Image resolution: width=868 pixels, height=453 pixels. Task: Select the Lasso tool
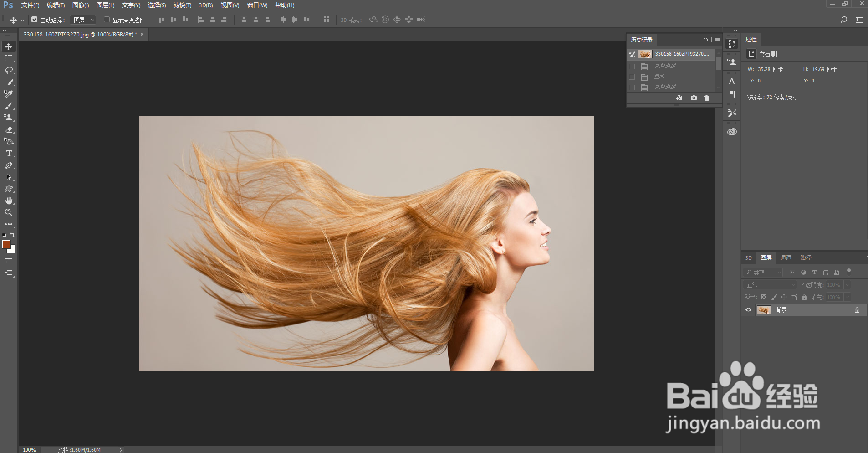pos(9,70)
